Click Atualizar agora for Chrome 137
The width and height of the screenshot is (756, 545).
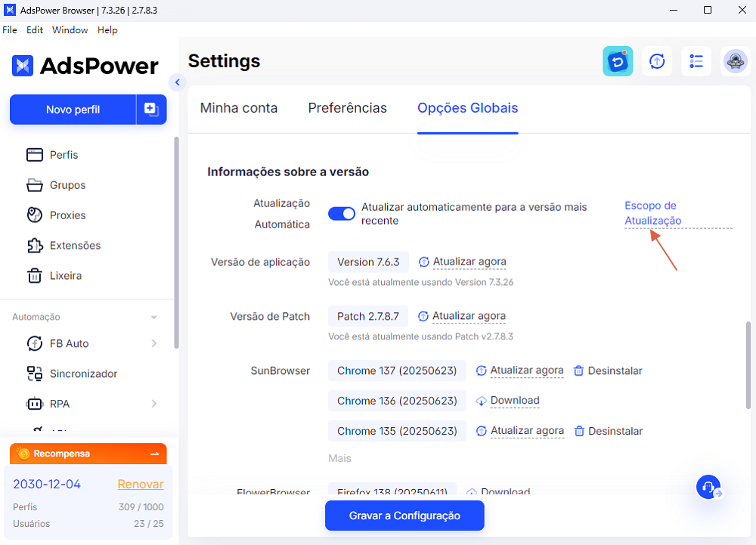[527, 370]
